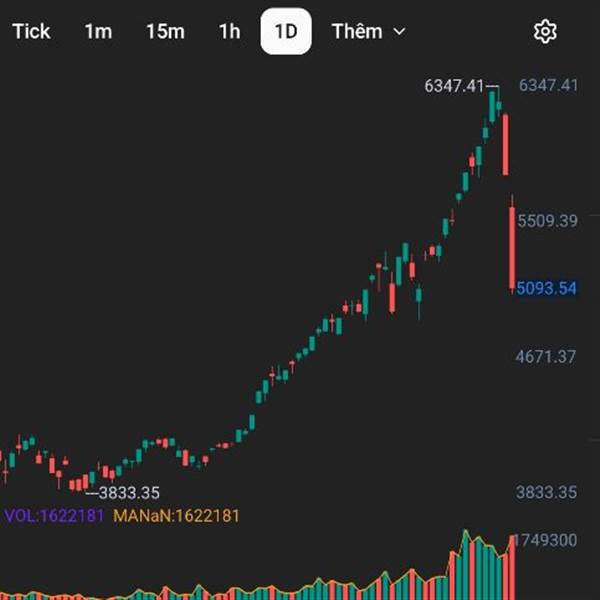Click the 3833.35 axis label on right
This screenshot has height=600, width=600.
pyautogui.click(x=549, y=492)
